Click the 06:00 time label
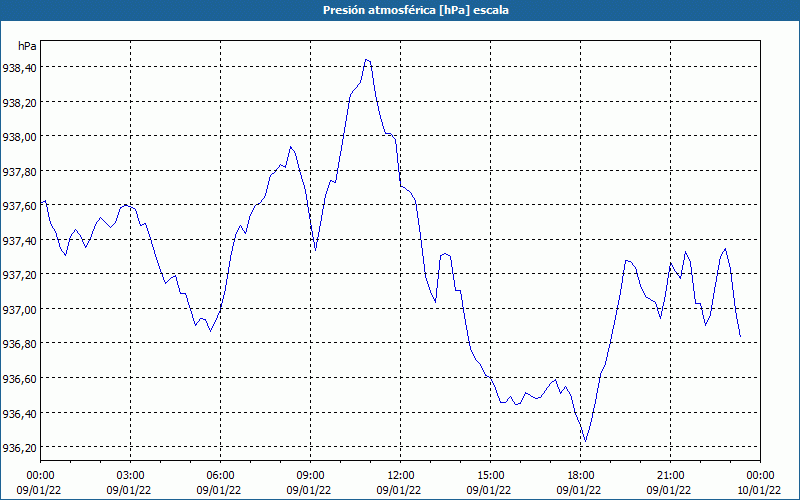Viewport: 800px width, 500px height. [220, 476]
